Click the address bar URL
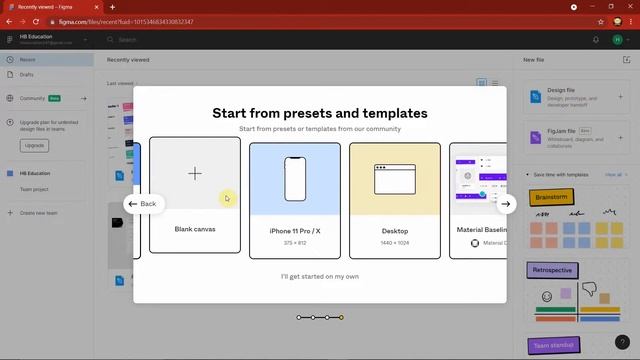 point(126,22)
